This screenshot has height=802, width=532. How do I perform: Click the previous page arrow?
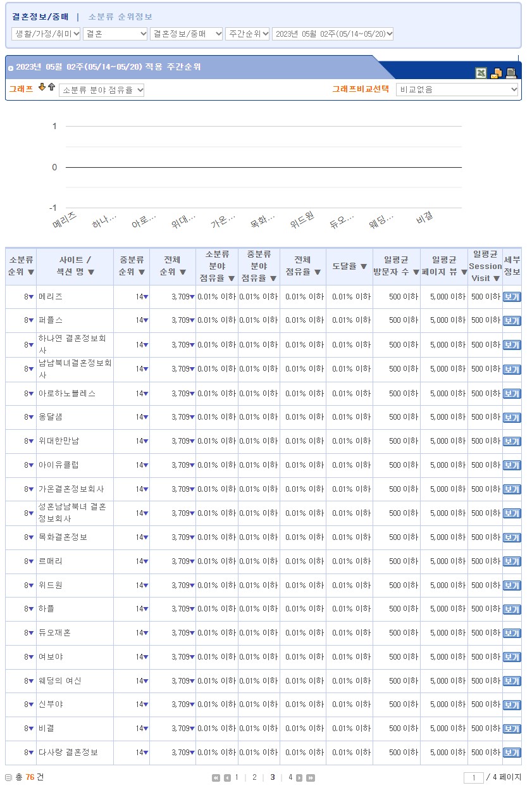click(x=227, y=778)
